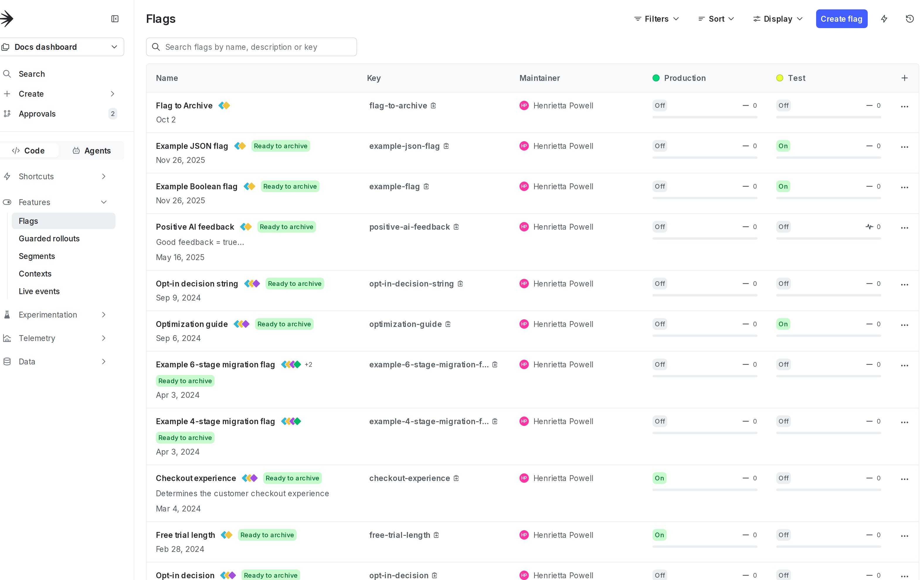Open the Positive AI feedback flag
The image size is (924, 580).
(x=195, y=227)
